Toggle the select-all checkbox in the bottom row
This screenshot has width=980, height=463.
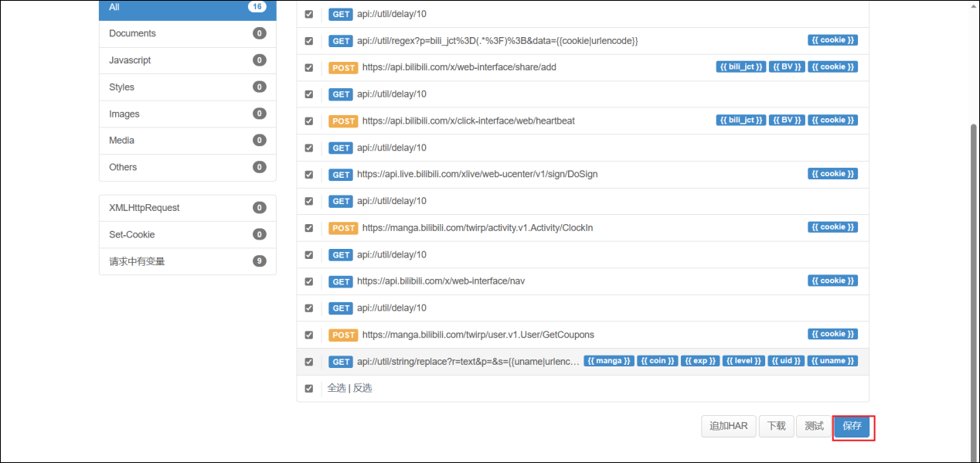[x=309, y=388]
